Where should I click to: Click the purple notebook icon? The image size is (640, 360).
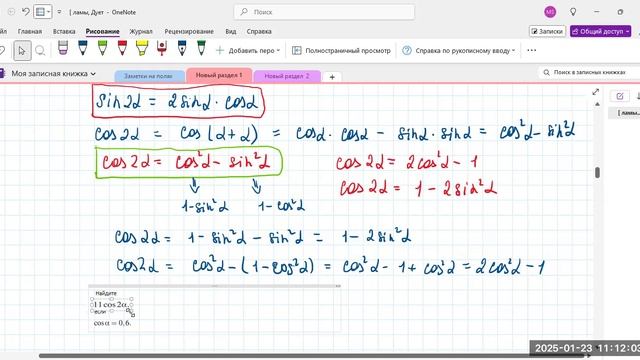(2, 73)
